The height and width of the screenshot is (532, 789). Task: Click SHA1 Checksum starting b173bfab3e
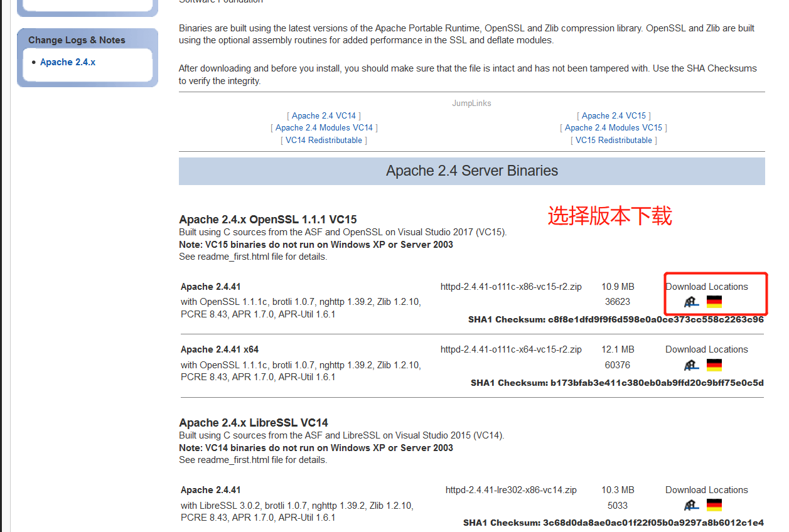[x=617, y=383]
